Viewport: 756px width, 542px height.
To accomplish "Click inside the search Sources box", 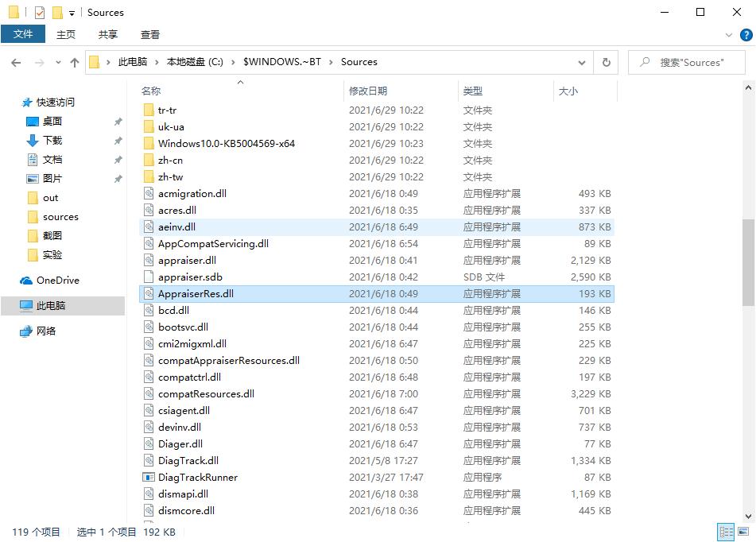I will click(687, 61).
